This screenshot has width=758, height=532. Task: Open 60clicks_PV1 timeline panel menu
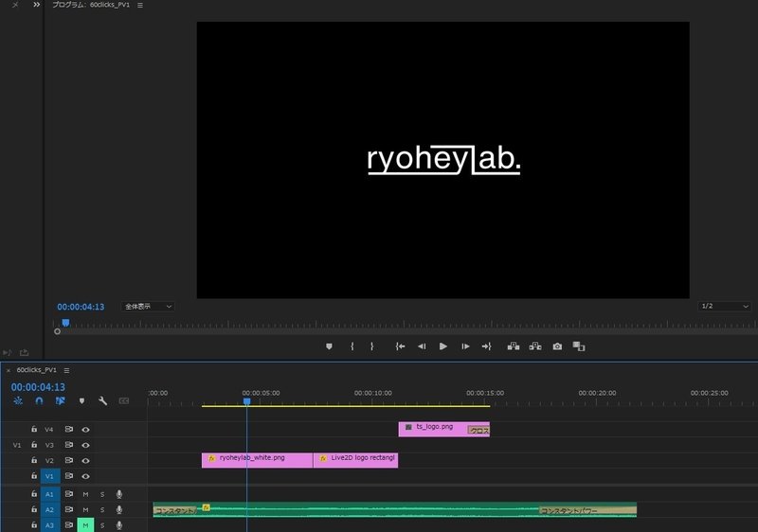66,370
